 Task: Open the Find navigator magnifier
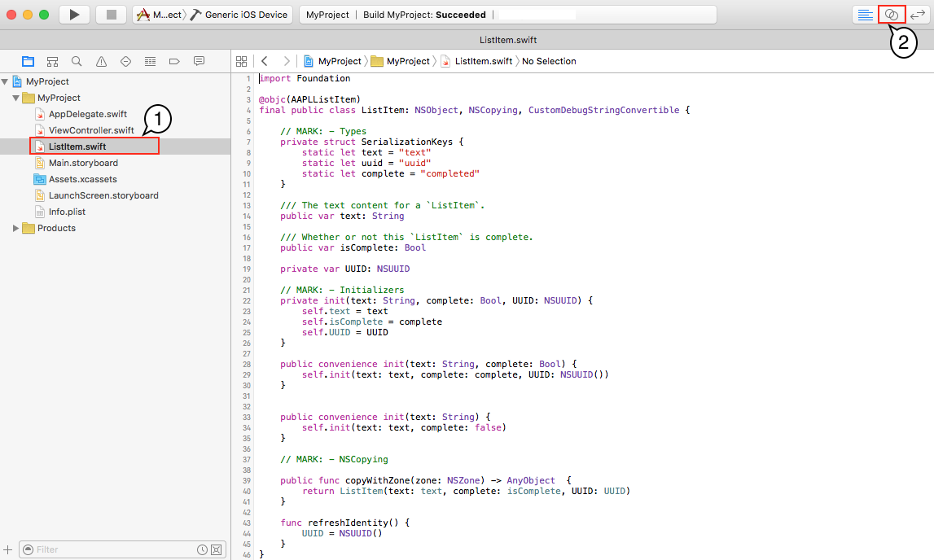[x=77, y=61]
